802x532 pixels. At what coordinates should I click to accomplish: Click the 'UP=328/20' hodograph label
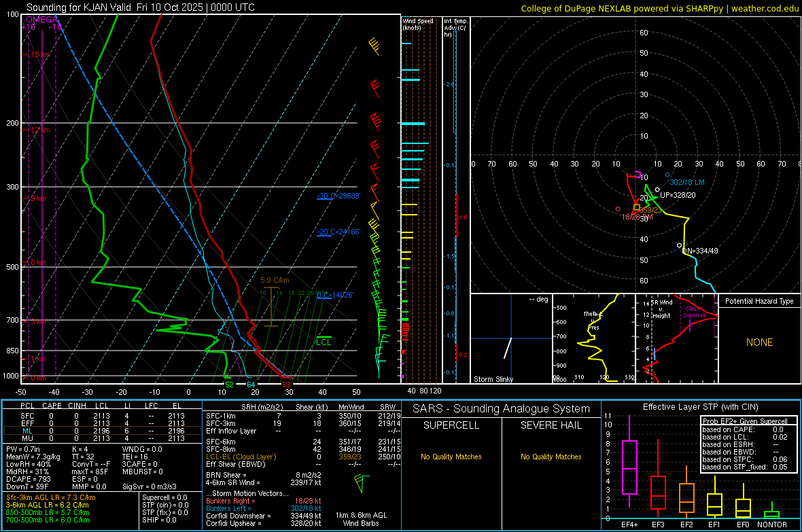click(x=678, y=196)
